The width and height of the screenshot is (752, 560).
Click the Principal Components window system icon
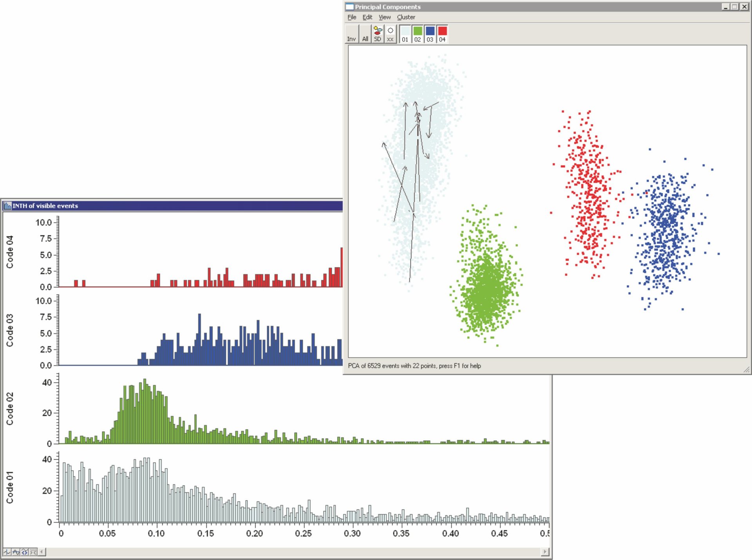350,7
